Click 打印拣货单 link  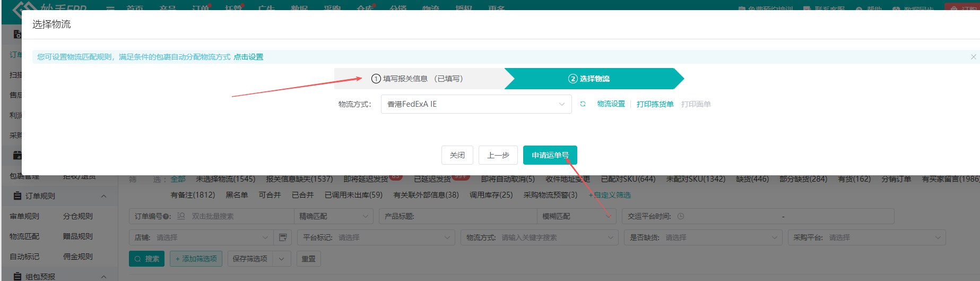(x=655, y=104)
